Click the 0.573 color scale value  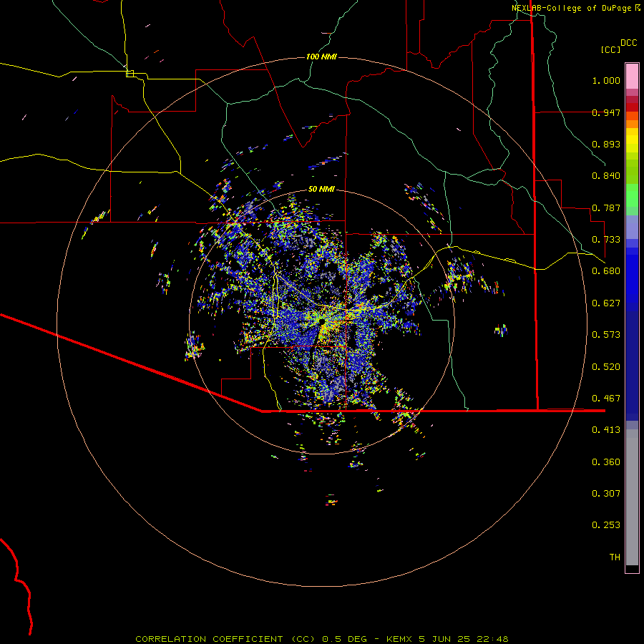[x=606, y=335]
